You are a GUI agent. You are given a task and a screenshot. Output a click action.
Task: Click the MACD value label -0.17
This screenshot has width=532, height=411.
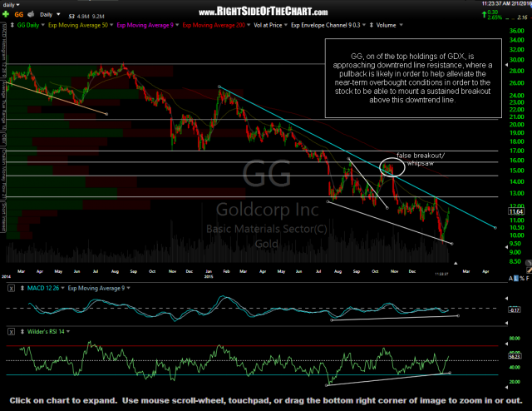(x=515, y=309)
